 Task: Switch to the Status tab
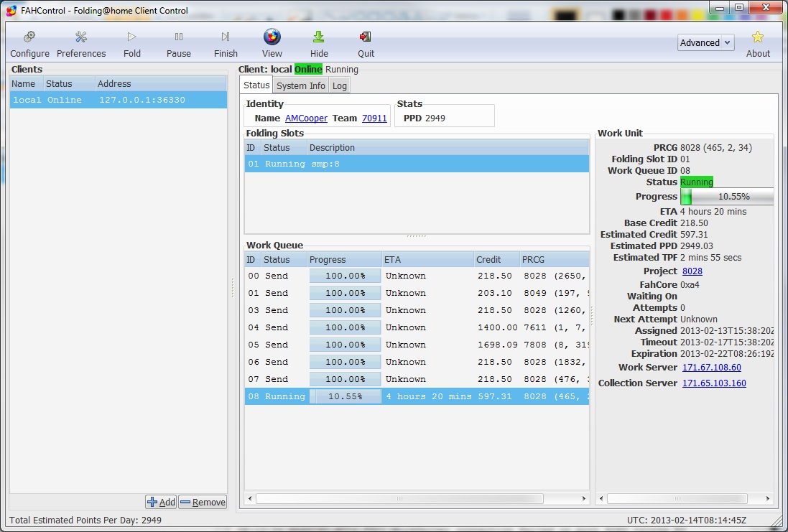(256, 85)
